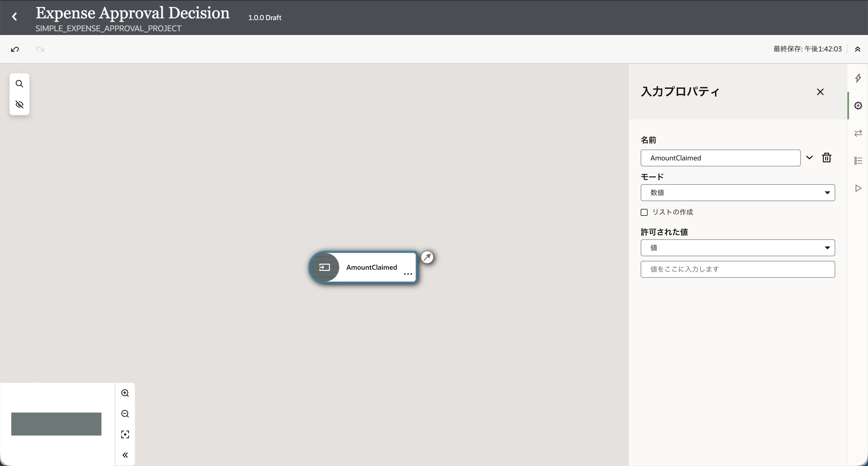The height and width of the screenshot is (466, 868).
Task: Click the 最終保存 timestamp text
Action: point(807,49)
